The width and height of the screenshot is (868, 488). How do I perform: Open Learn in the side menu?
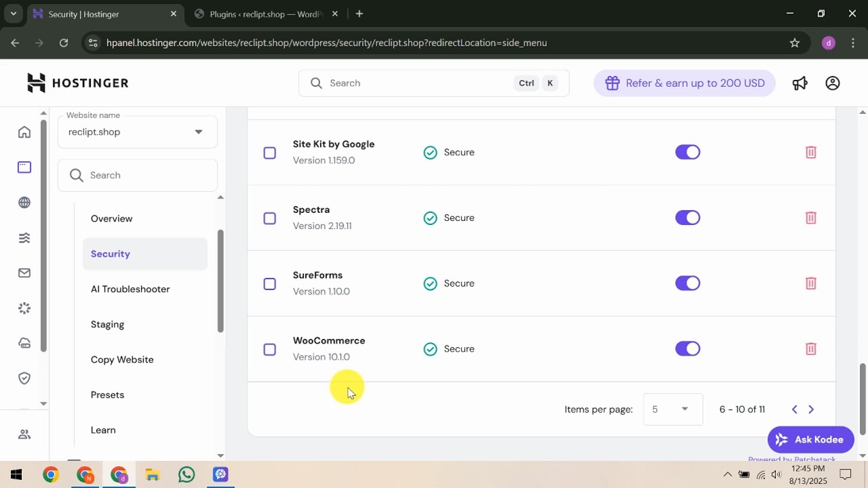click(103, 430)
